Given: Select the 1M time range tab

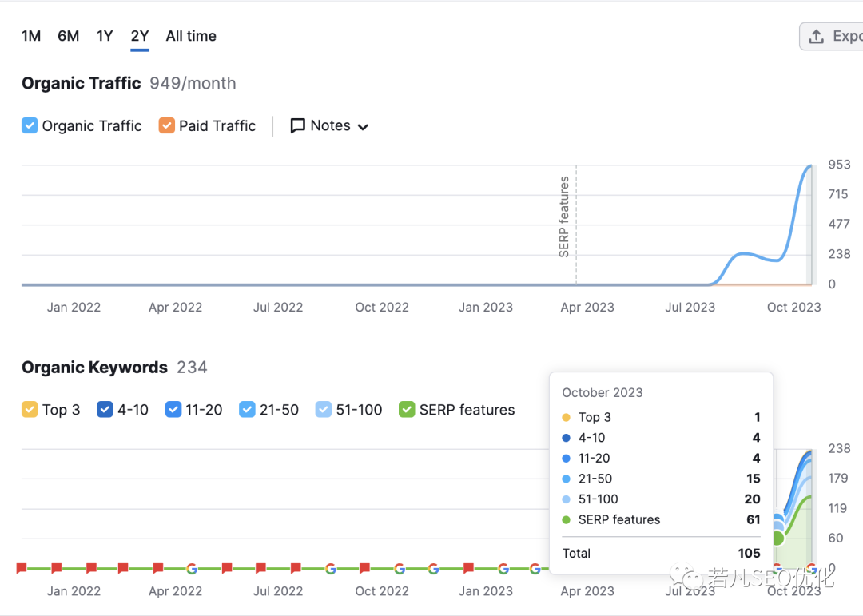Looking at the screenshot, I should (31, 36).
